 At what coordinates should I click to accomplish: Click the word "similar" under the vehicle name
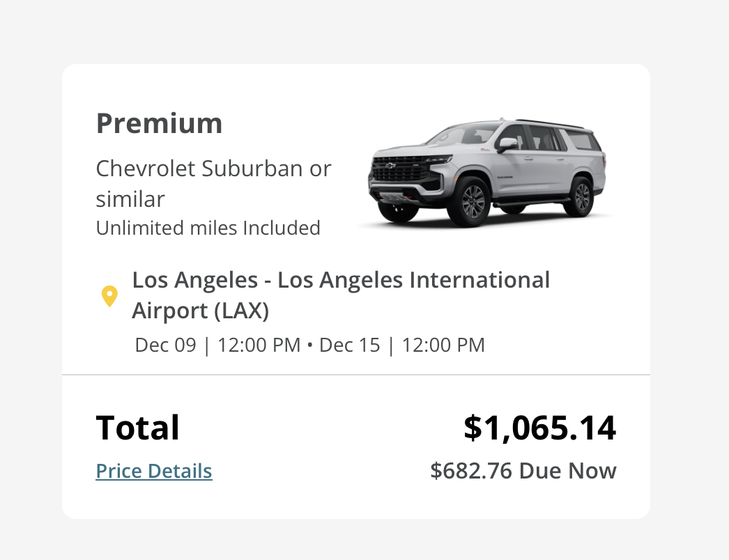tap(130, 199)
